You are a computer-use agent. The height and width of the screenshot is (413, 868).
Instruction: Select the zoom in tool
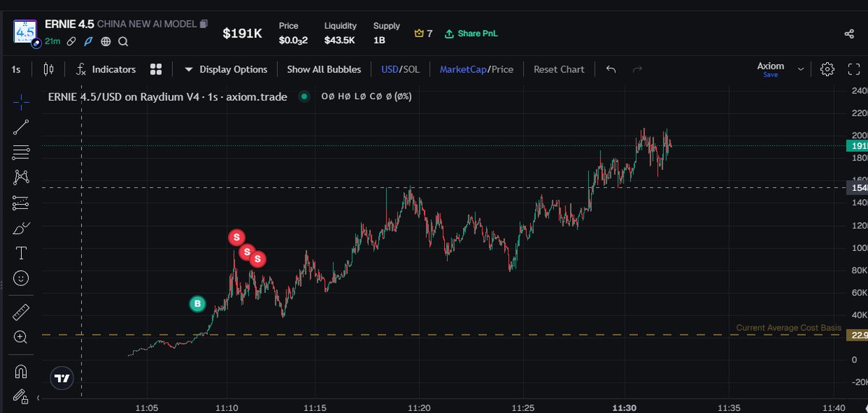[21, 337]
